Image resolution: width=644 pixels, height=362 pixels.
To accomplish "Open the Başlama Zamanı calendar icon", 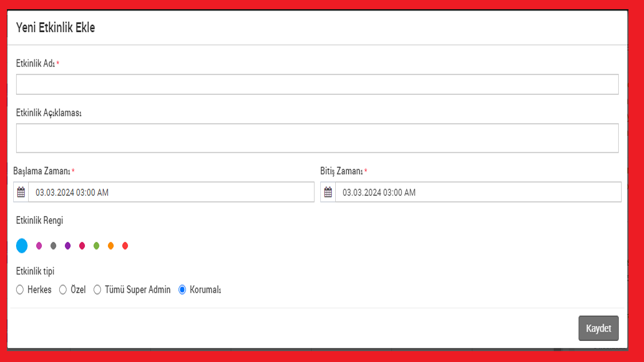I will [x=21, y=192].
